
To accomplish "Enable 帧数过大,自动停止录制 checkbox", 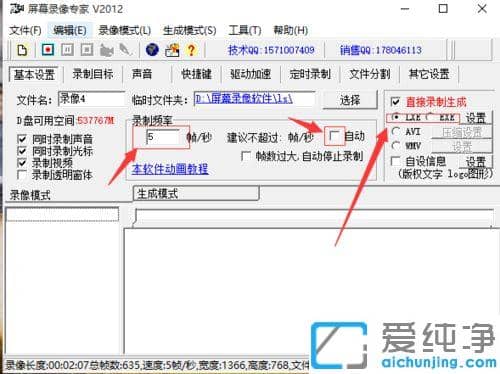I will (x=246, y=156).
